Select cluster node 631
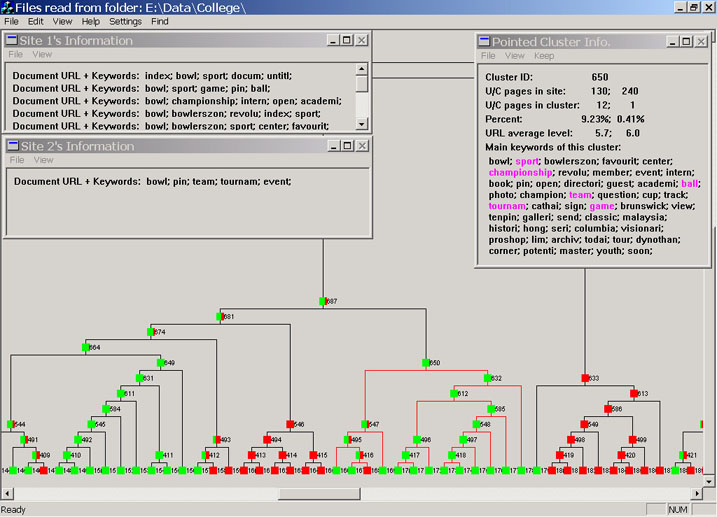 140,378
